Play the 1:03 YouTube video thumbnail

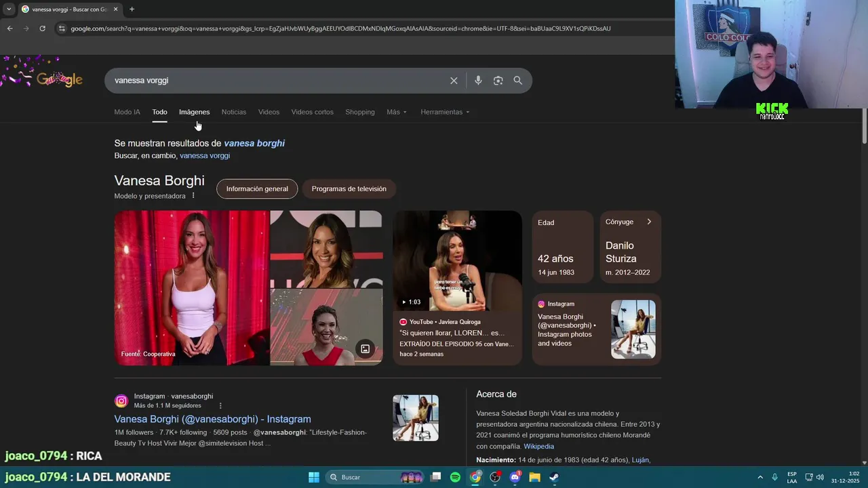point(457,261)
